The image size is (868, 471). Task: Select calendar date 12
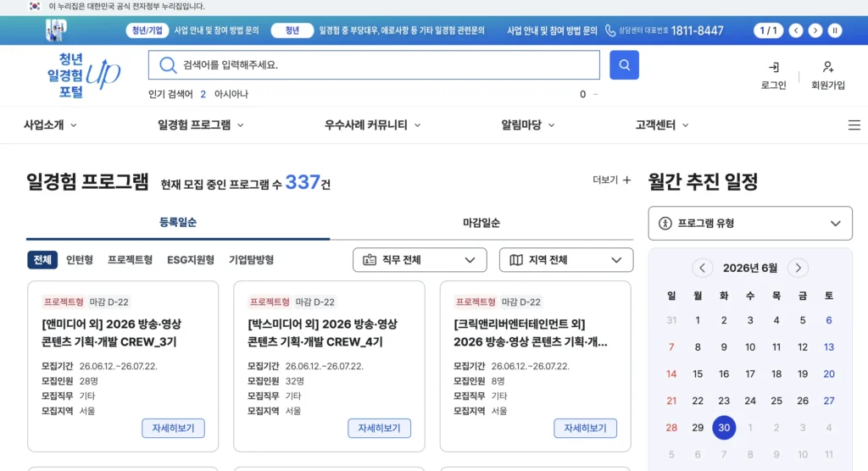point(803,347)
